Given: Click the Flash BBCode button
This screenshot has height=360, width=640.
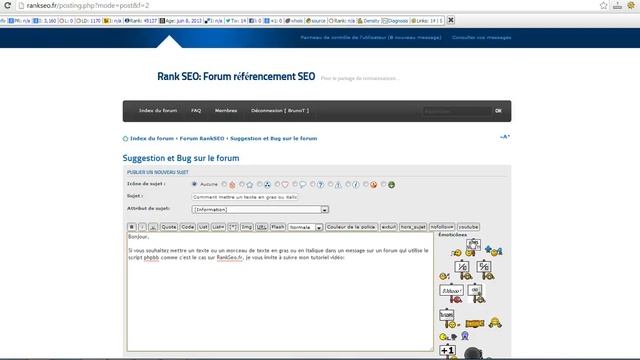Looking at the screenshot, I should pyautogui.click(x=278, y=227).
